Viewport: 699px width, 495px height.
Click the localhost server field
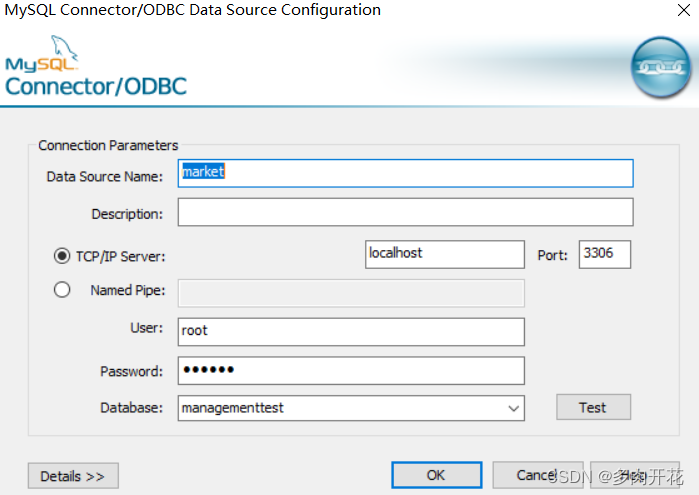(444, 254)
